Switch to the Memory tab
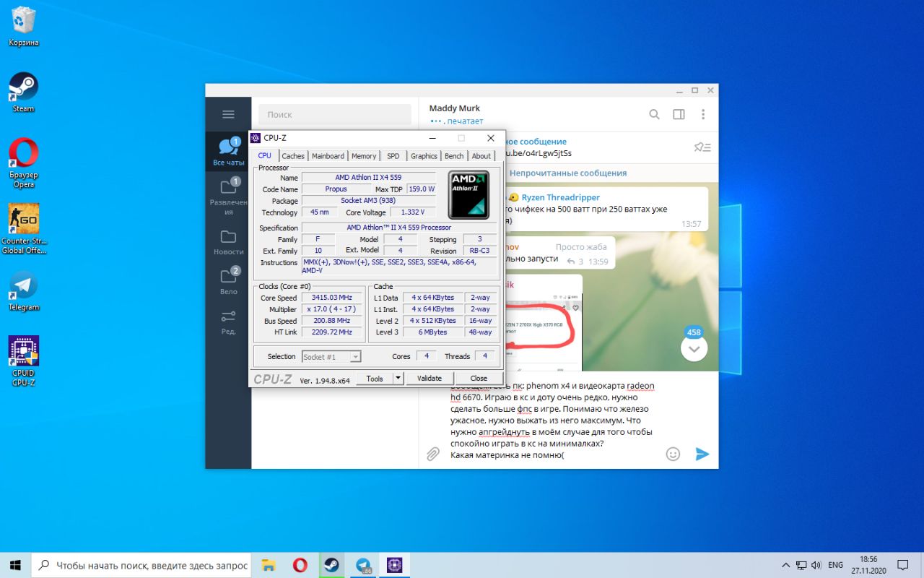The image size is (924, 578). (364, 156)
